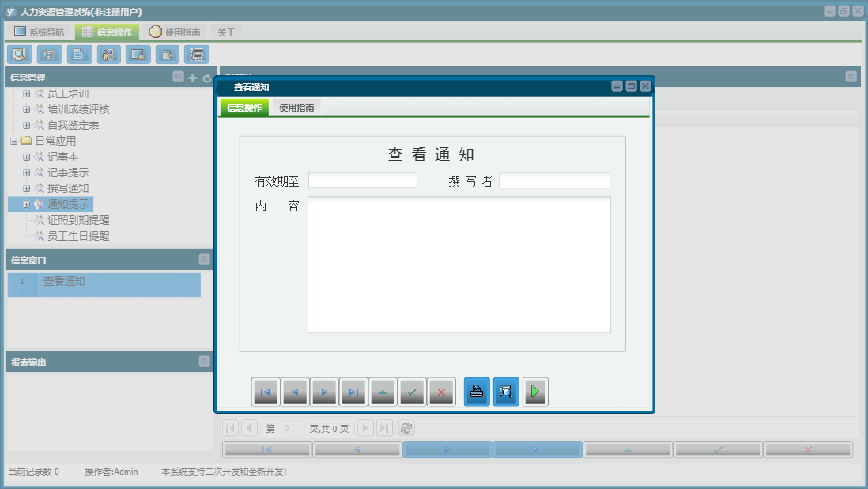Select 撰写通知 tree item
868x489 pixels.
(67, 189)
